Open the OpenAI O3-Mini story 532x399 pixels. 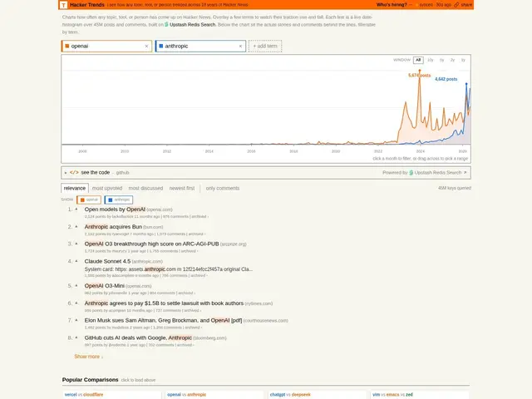[x=104, y=286]
